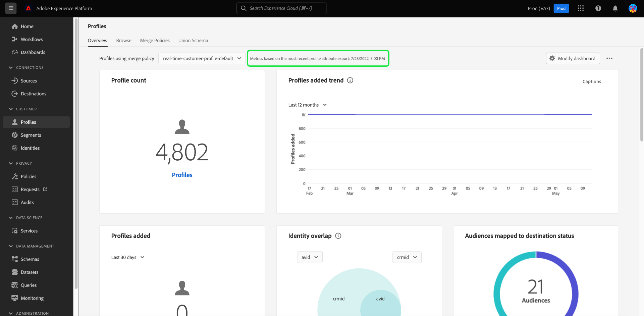Click the Schemas structure icon

pyautogui.click(x=15, y=259)
